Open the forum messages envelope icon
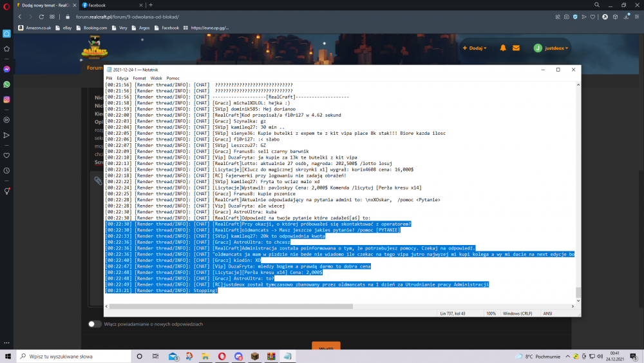 pyautogui.click(x=516, y=48)
